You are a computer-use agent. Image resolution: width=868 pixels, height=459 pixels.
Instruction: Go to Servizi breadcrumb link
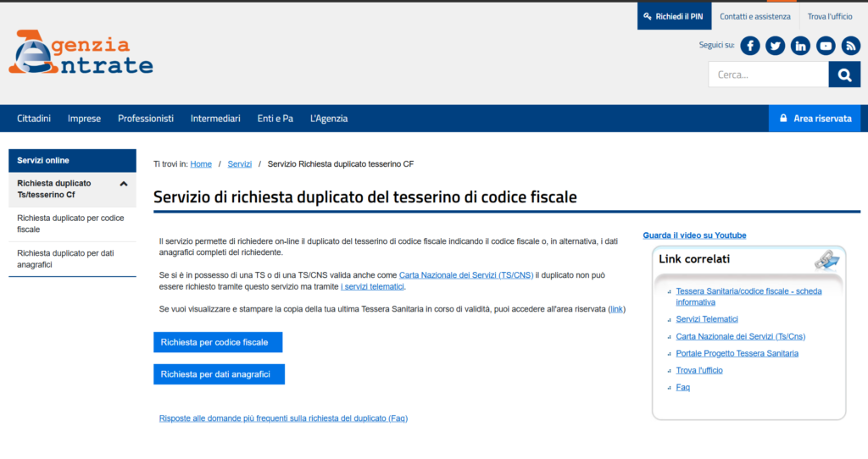point(240,164)
